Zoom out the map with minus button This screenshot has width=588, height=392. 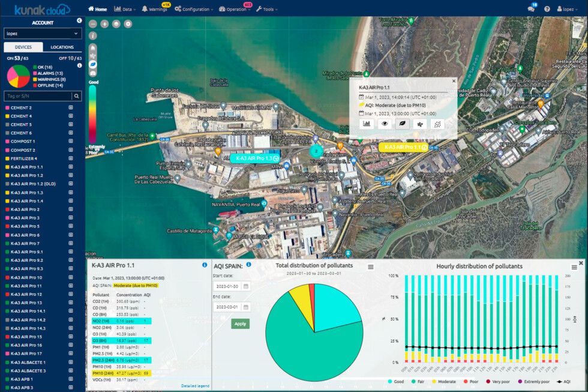pos(93,24)
